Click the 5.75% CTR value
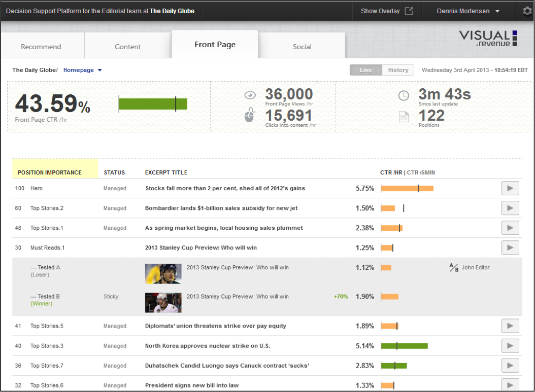The width and height of the screenshot is (535, 392). tap(365, 188)
